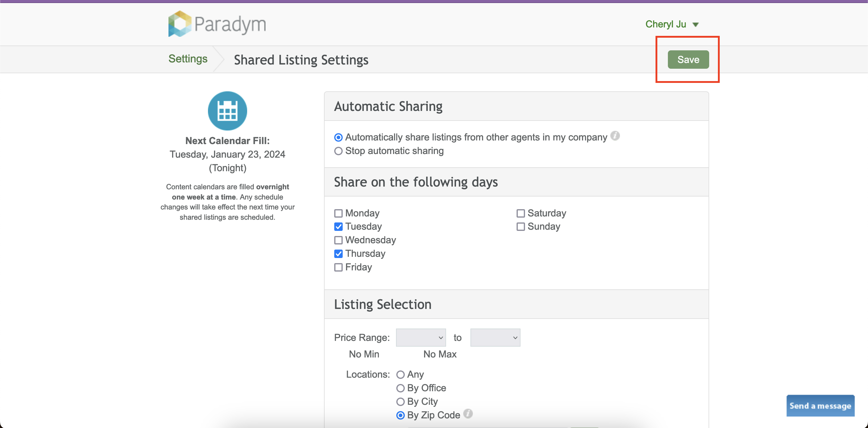
Task: Enable the Monday checkbox
Action: (x=338, y=213)
